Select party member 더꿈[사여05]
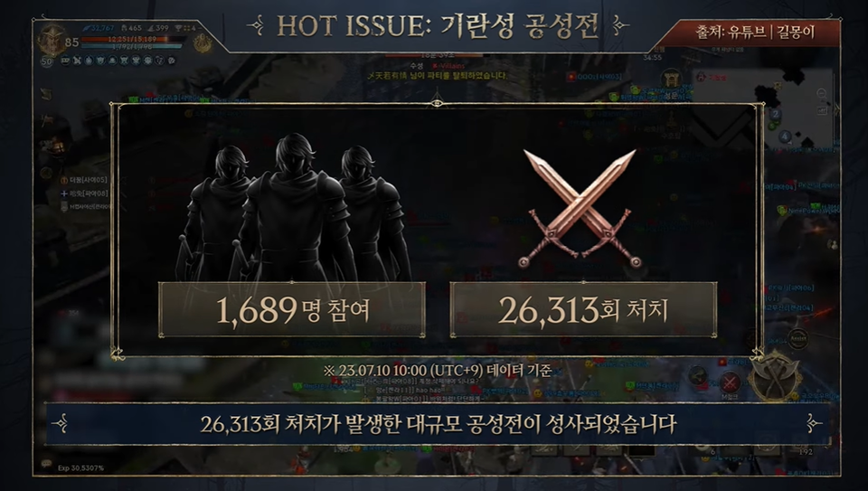 pyautogui.click(x=84, y=180)
